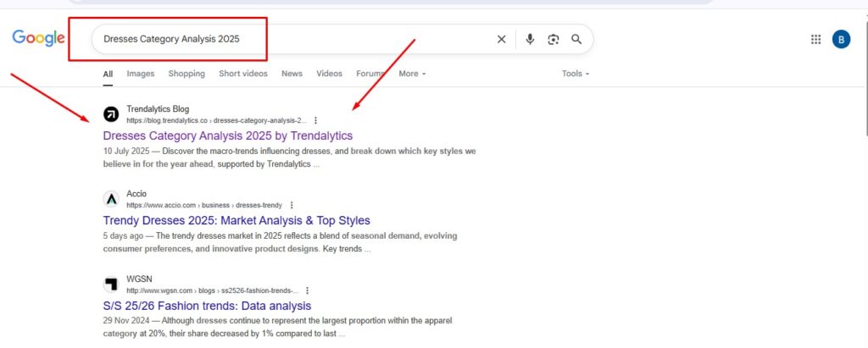Switch to the News tab
Image resolution: width=868 pixels, height=348 pixels.
292,74
